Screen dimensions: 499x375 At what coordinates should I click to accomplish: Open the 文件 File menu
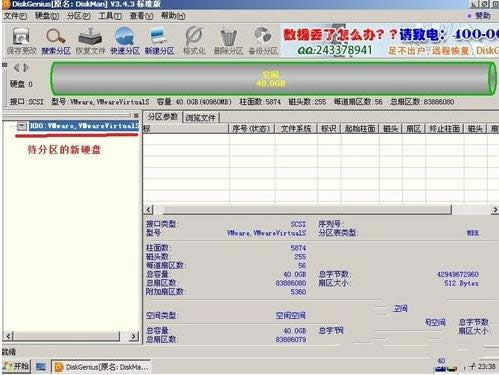coord(15,16)
